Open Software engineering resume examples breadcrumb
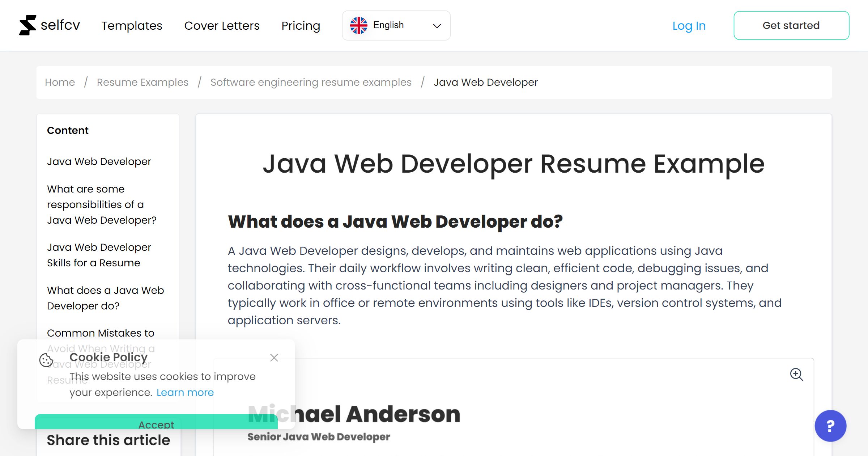The height and width of the screenshot is (456, 868). click(x=311, y=82)
